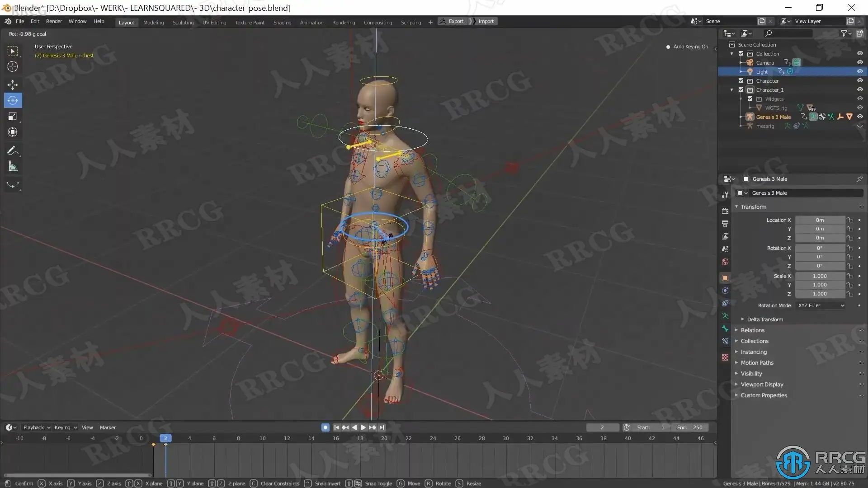Image resolution: width=868 pixels, height=488 pixels.
Task: Hide the Light object in viewport
Action: click(x=860, y=71)
